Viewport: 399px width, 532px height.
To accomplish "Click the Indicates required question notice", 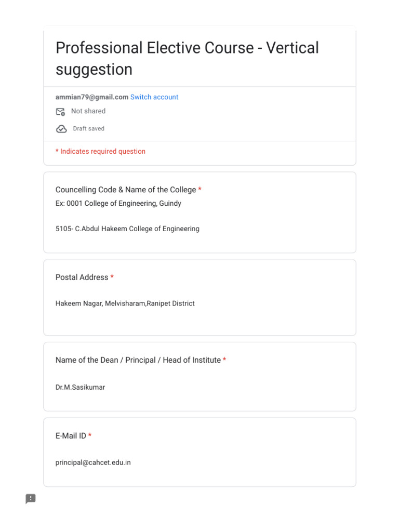I will point(100,152).
